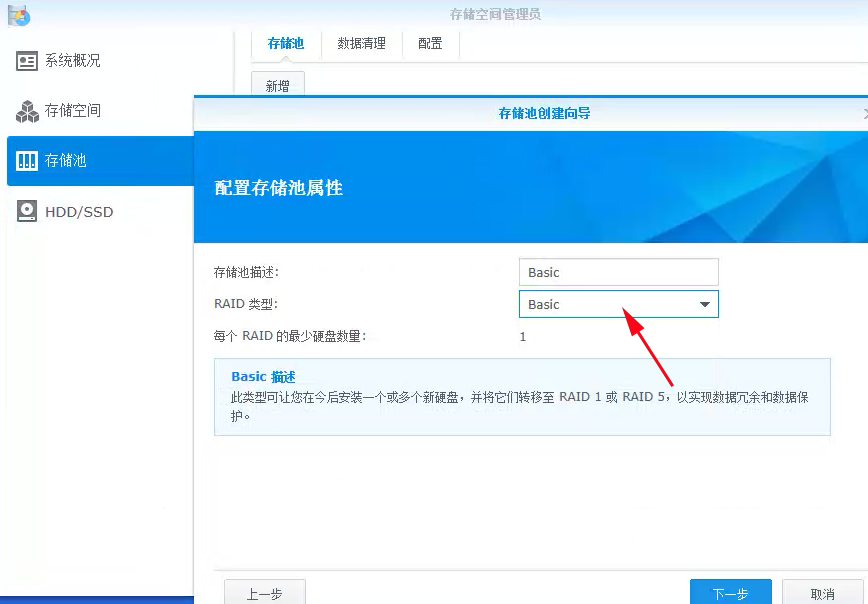This screenshot has width=868, height=604.
Task: Open the RAID 类型 dropdown
Action: point(618,304)
